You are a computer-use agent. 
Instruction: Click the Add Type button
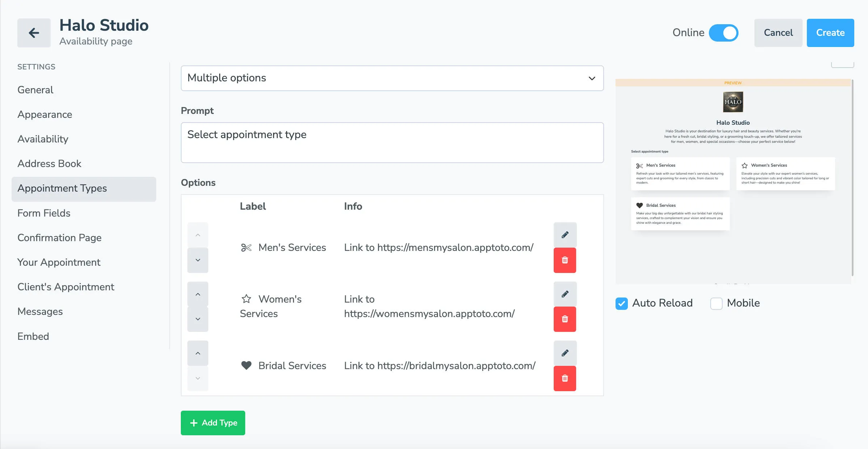[213, 423]
